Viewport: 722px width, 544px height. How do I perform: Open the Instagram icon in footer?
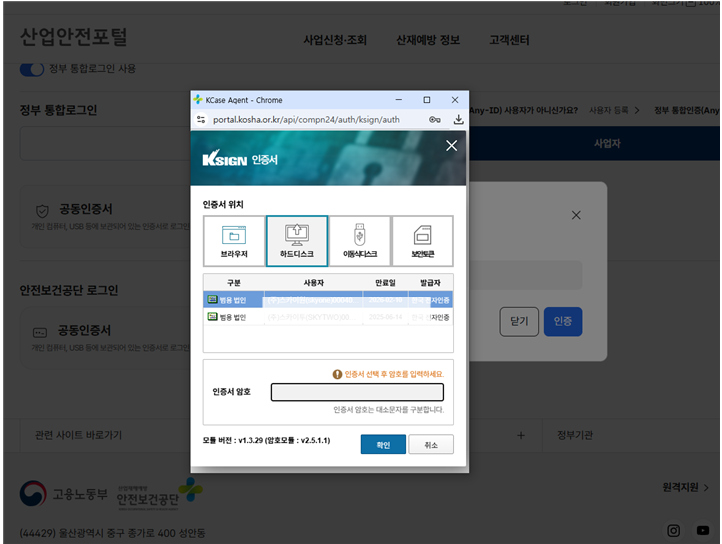(673, 531)
